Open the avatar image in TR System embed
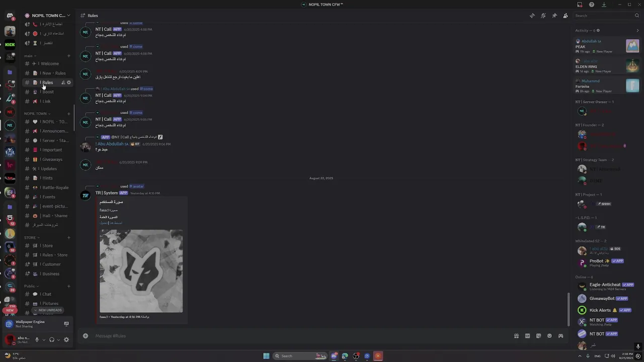This screenshot has height=362, width=644. tap(141, 271)
